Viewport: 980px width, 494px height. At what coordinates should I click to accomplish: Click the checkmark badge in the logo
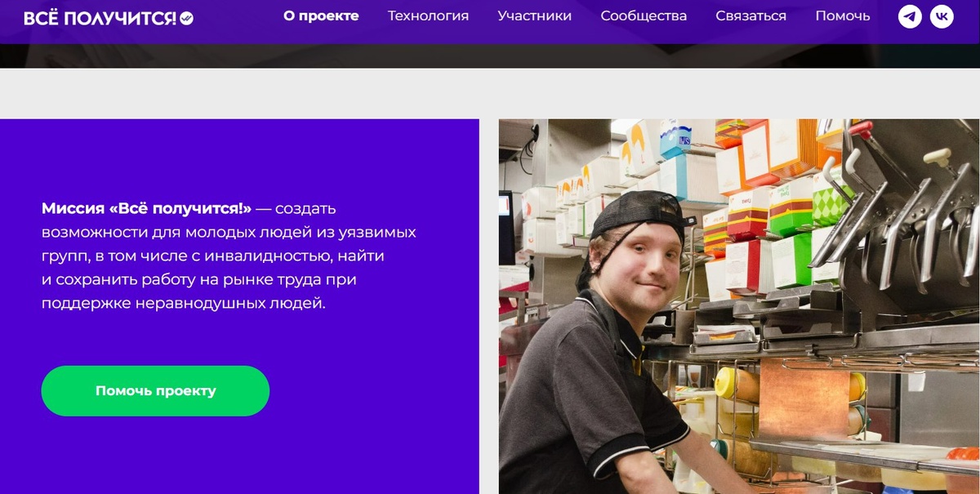click(x=186, y=18)
